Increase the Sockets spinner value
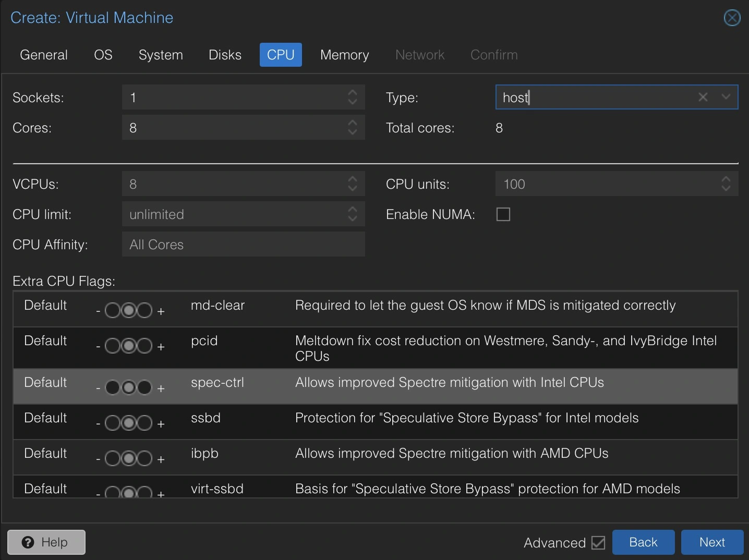749x560 pixels. pos(353,92)
